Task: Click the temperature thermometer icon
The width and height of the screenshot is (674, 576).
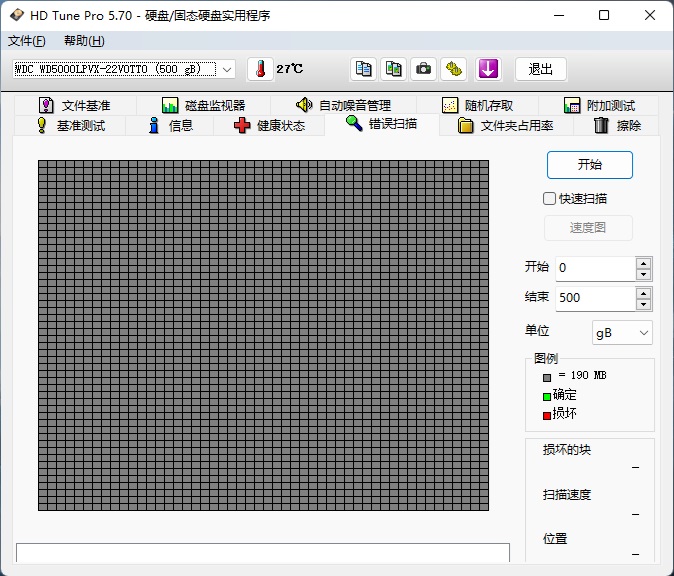Action: [x=260, y=69]
